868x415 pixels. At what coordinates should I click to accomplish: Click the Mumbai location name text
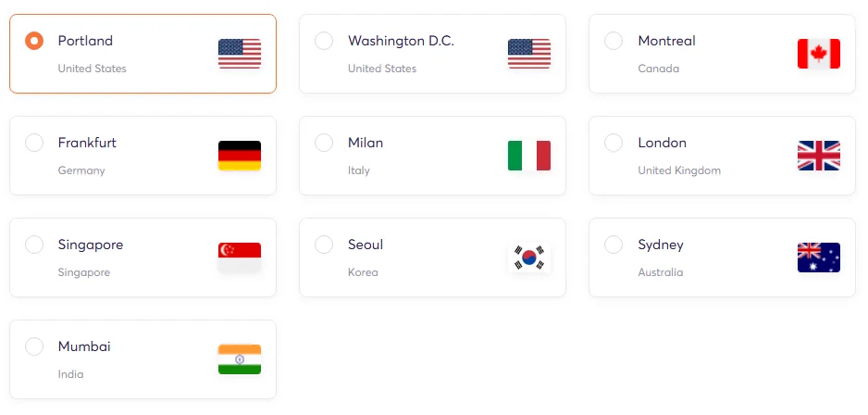[84, 346]
